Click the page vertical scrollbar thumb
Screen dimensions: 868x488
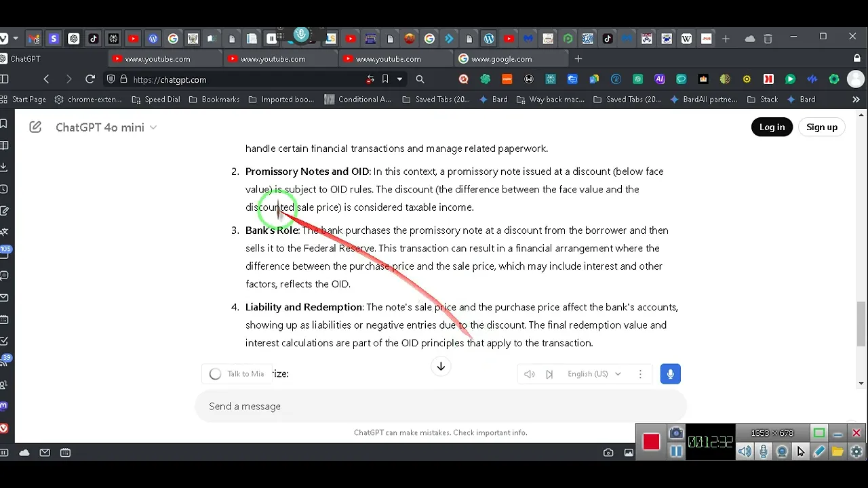(x=861, y=324)
